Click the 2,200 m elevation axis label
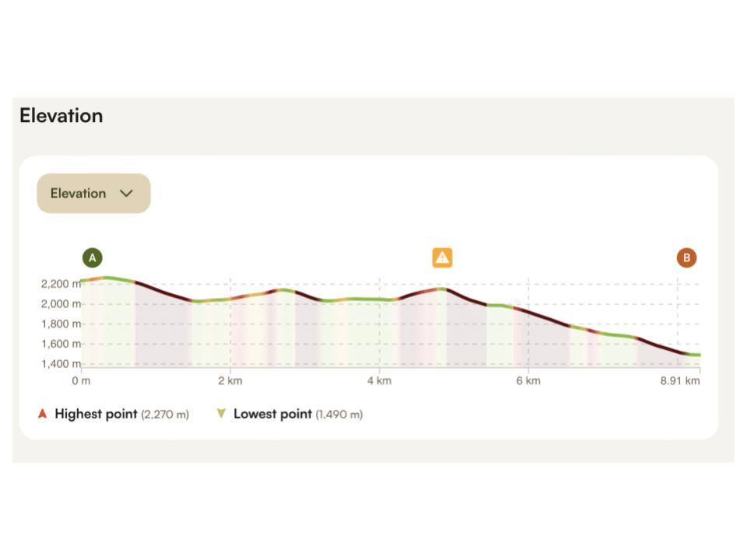 coord(60,284)
